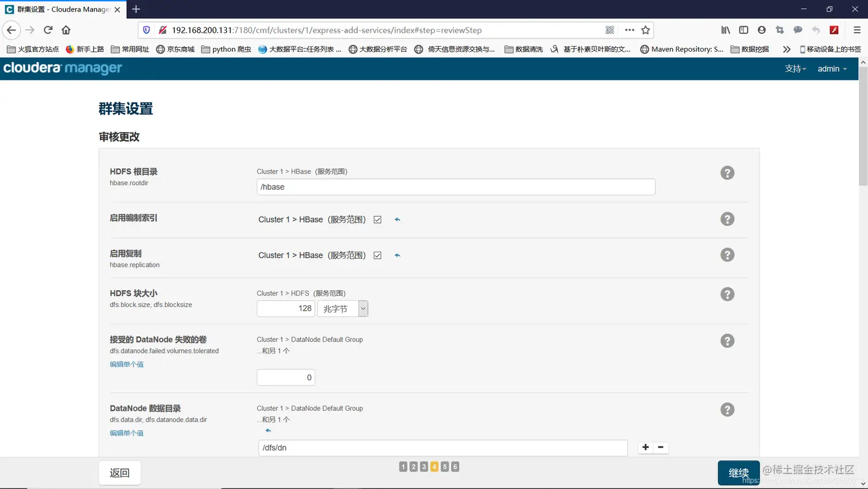Show help for HDFS 根目录

pyautogui.click(x=727, y=173)
